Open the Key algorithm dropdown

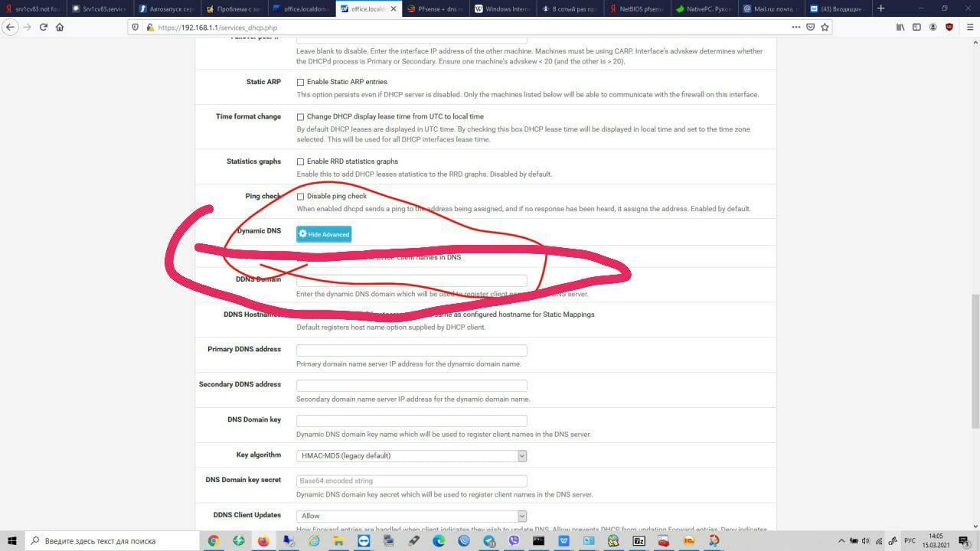(412, 455)
